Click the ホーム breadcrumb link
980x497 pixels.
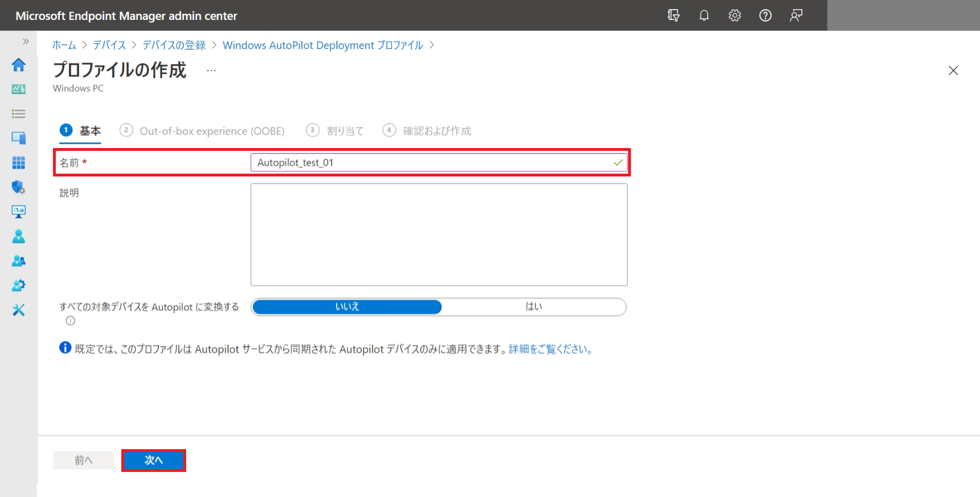pyautogui.click(x=64, y=45)
